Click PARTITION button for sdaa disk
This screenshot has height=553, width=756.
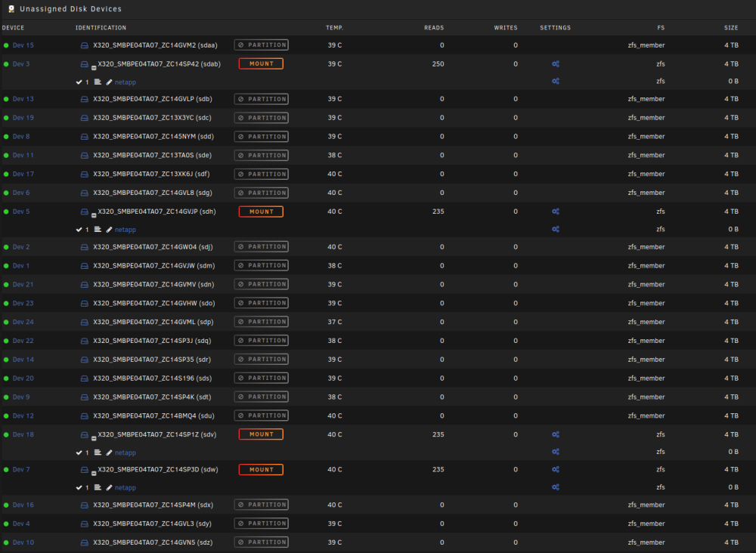pyautogui.click(x=262, y=45)
